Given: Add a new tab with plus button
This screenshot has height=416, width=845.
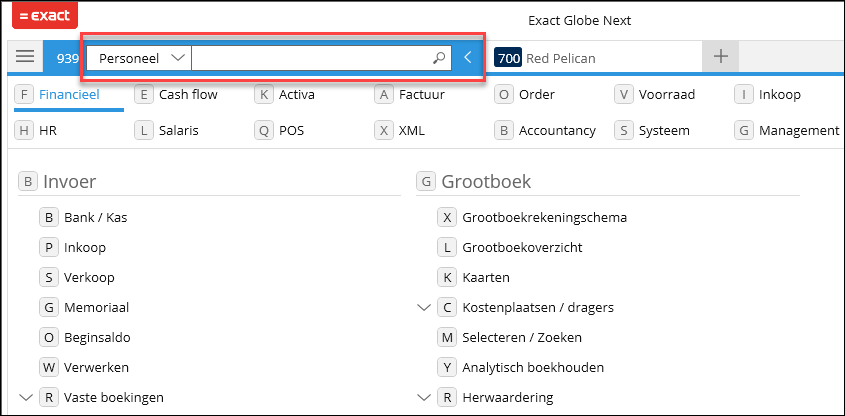Looking at the screenshot, I should coord(721,56).
